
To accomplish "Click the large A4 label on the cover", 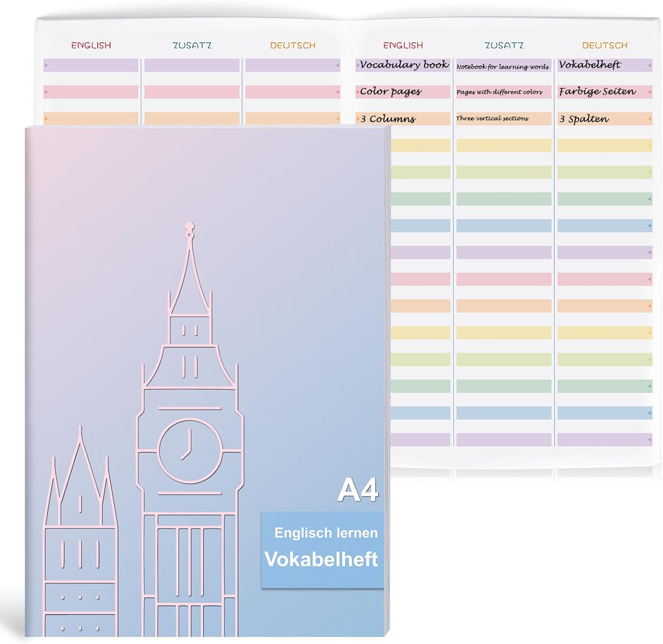I will click(x=358, y=490).
